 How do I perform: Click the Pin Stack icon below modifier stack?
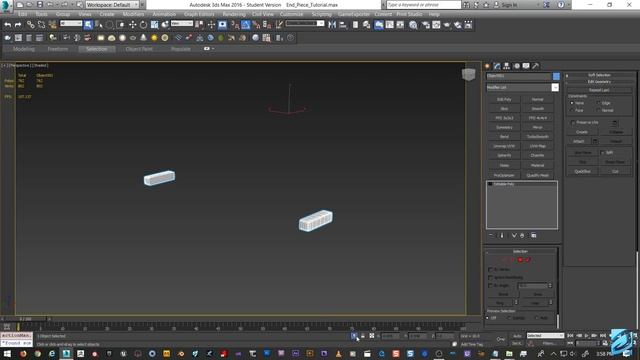click(x=491, y=236)
